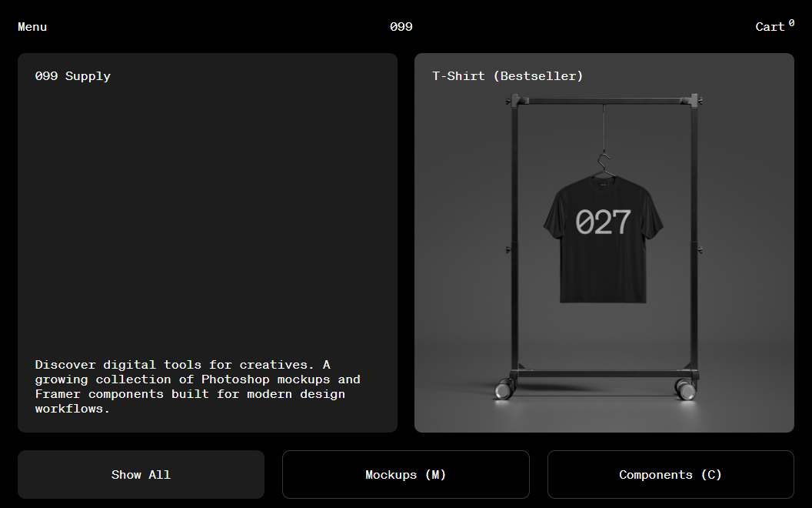The image size is (812, 508).
Task: Select the Show All filter
Action: click(x=141, y=474)
